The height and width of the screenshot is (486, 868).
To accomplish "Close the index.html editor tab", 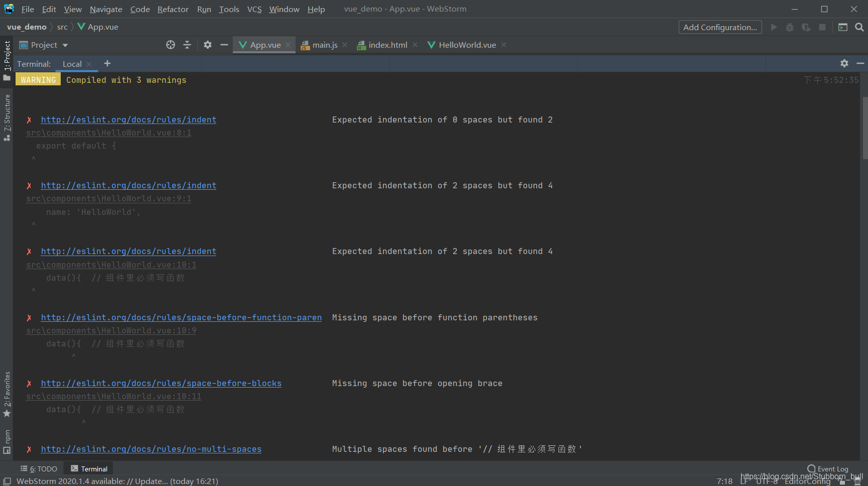I will 415,45.
